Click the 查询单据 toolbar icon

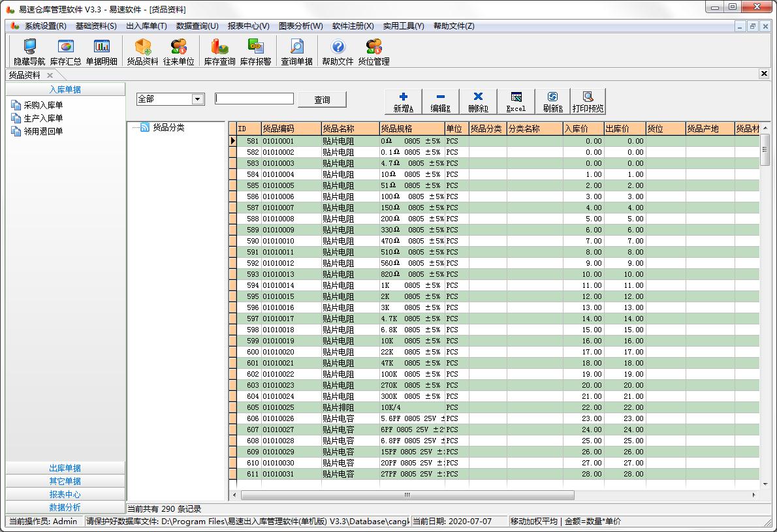click(x=296, y=52)
